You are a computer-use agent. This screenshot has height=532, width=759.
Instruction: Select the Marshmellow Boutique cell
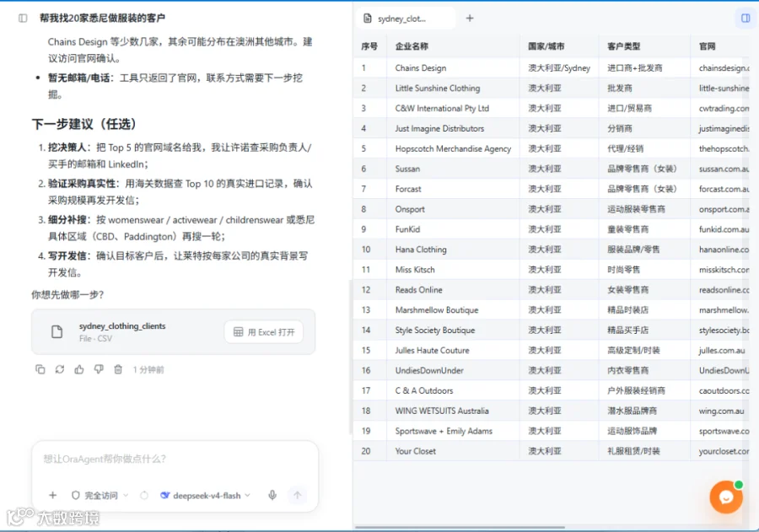(453, 309)
